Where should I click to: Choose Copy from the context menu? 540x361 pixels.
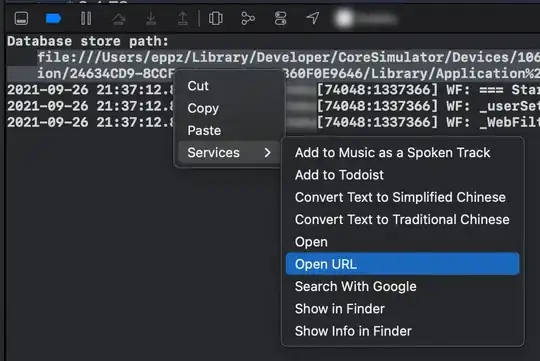228,108
